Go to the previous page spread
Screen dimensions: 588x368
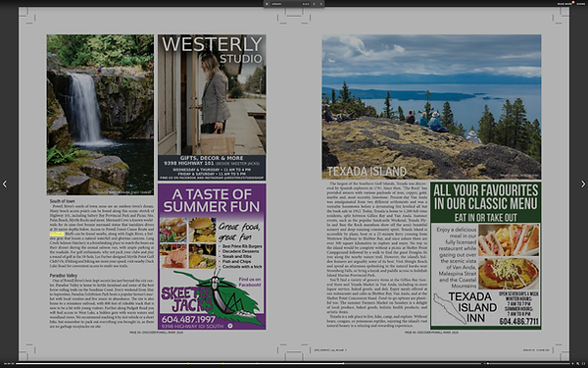[5, 184]
